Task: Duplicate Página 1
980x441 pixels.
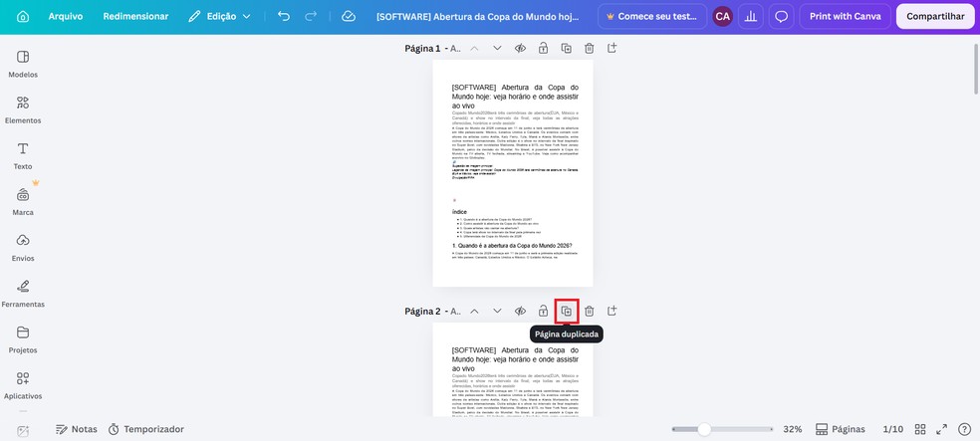Action: click(x=567, y=48)
